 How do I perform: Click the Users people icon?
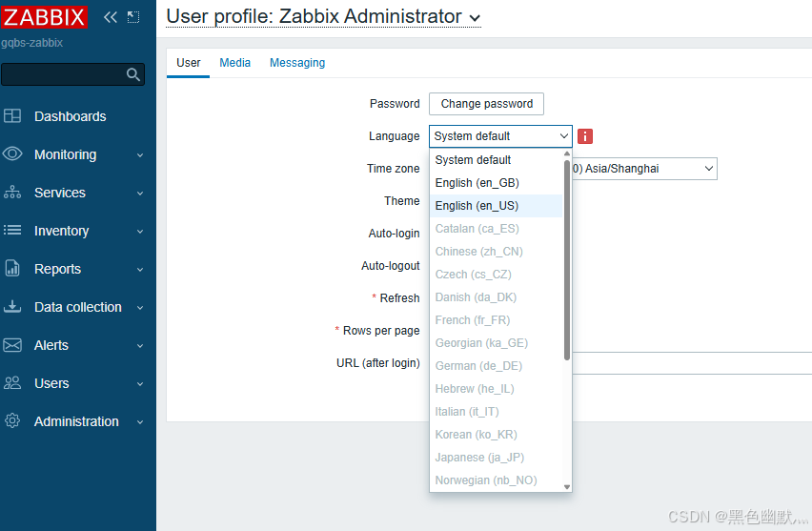(12, 383)
